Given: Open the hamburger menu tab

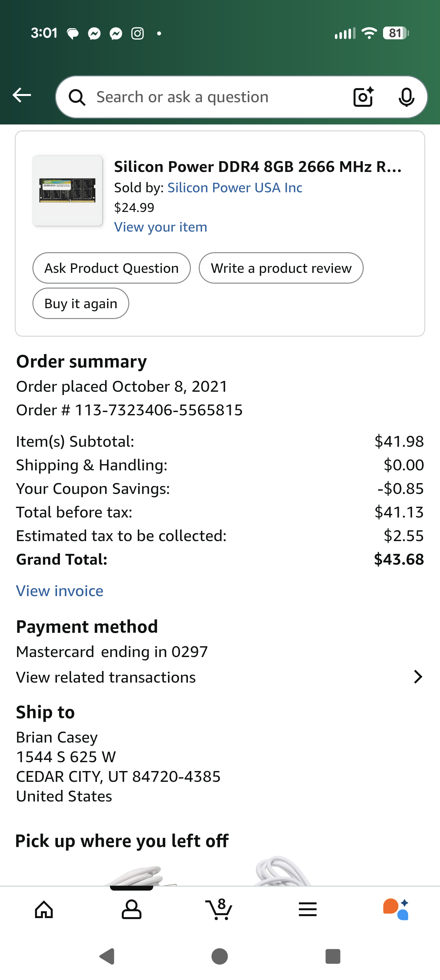Looking at the screenshot, I should pos(307,909).
